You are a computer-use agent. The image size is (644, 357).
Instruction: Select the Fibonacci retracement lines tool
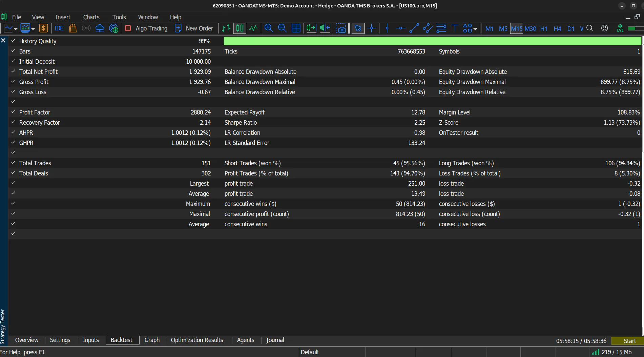[441, 28]
